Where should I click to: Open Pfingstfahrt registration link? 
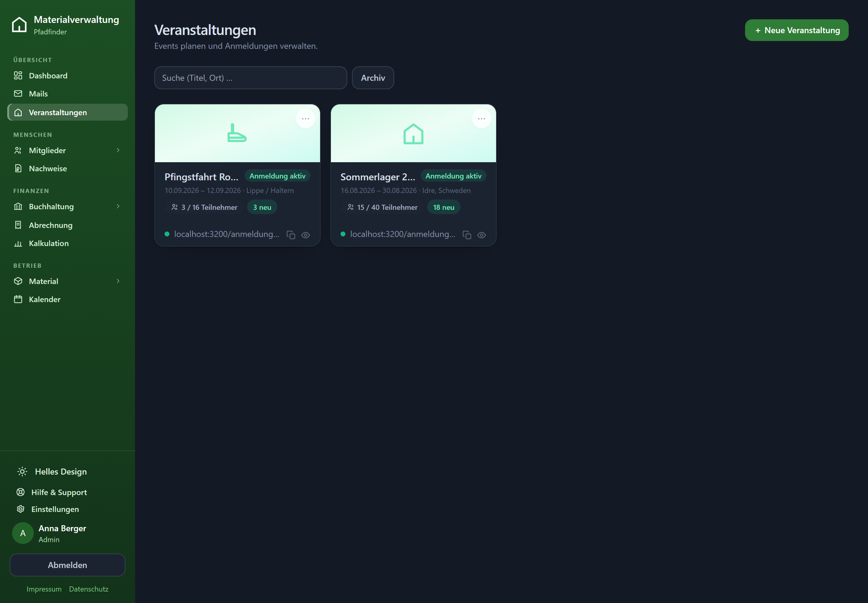(x=227, y=234)
